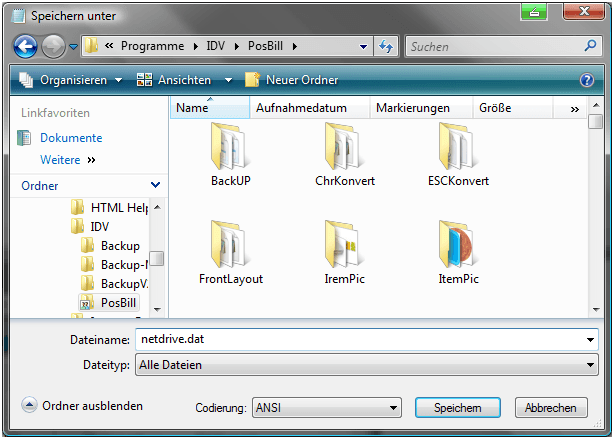
Task: Click the Speichern button
Action: pos(457,408)
